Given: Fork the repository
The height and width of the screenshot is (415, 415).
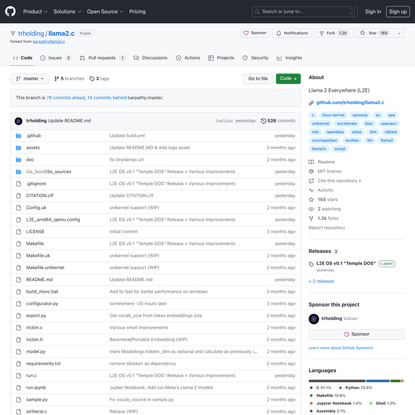Looking at the screenshot, I should (x=334, y=33).
